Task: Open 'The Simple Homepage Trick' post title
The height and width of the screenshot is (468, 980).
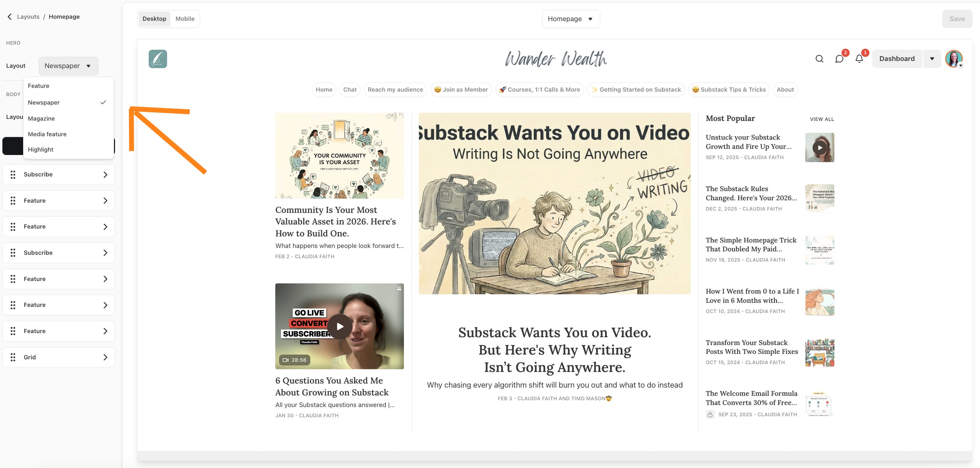Action: tap(751, 245)
